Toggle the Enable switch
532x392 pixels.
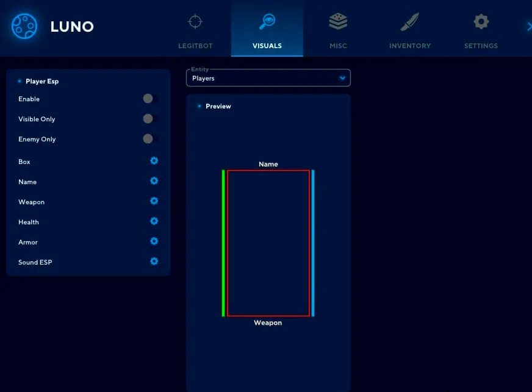[x=149, y=99]
